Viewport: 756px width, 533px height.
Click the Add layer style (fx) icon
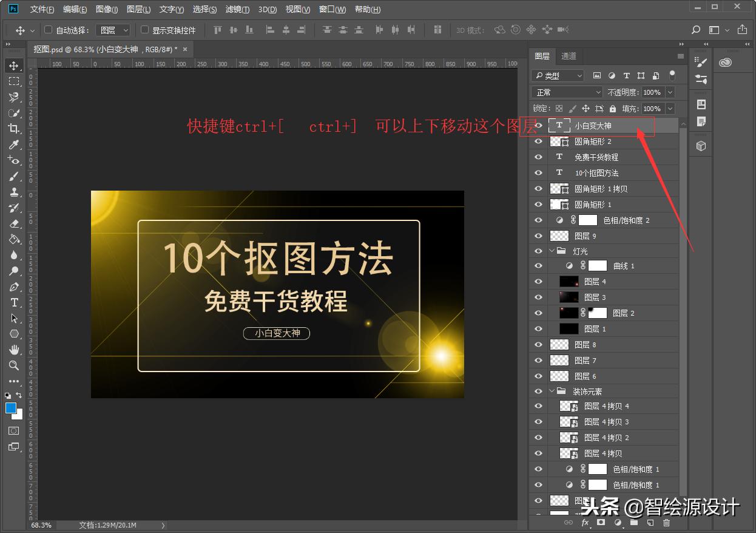584,523
